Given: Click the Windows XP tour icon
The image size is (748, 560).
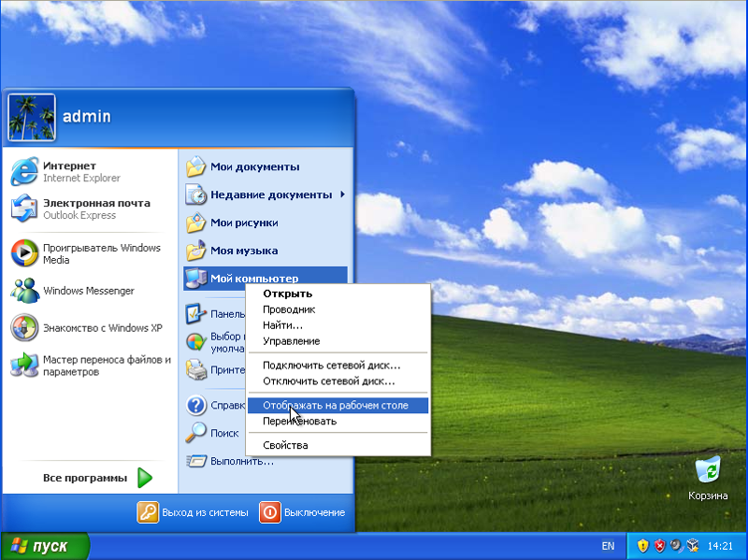Looking at the screenshot, I should pos(24,328).
